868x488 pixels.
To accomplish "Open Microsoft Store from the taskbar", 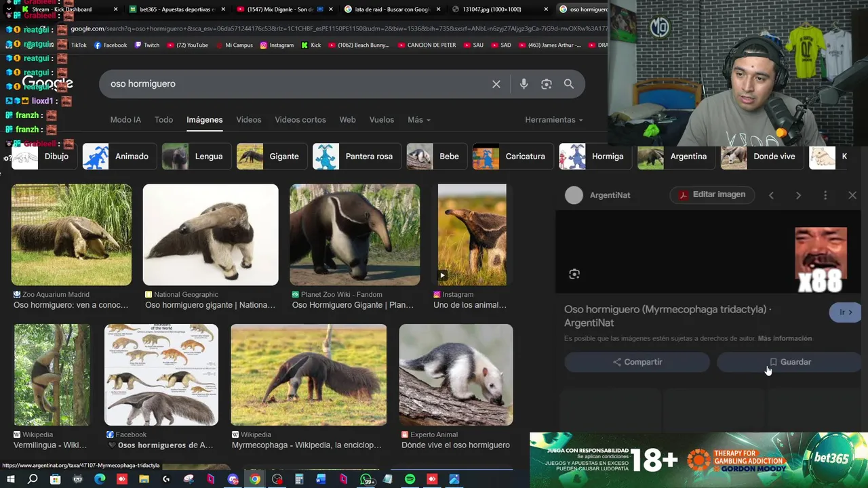I will tap(55, 479).
